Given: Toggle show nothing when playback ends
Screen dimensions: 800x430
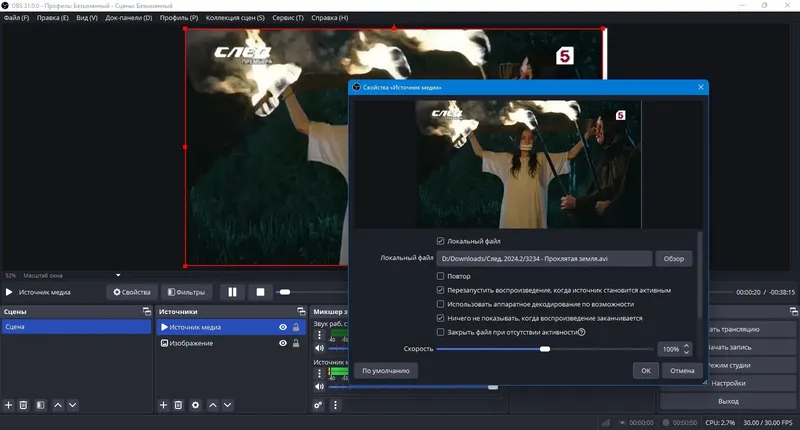Looking at the screenshot, I should click(x=440, y=318).
